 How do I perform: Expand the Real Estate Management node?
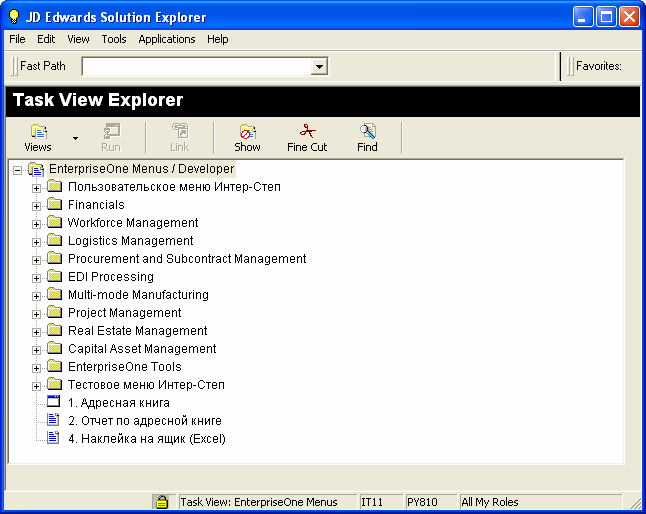tap(36, 332)
